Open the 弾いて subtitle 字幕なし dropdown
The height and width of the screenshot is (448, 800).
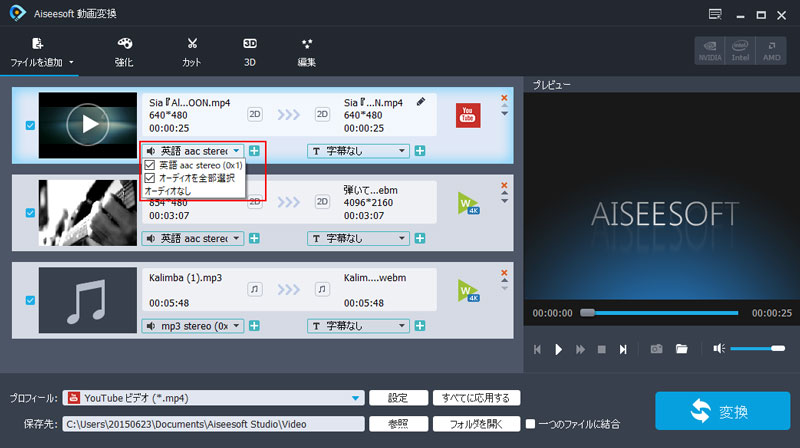(358, 238)
